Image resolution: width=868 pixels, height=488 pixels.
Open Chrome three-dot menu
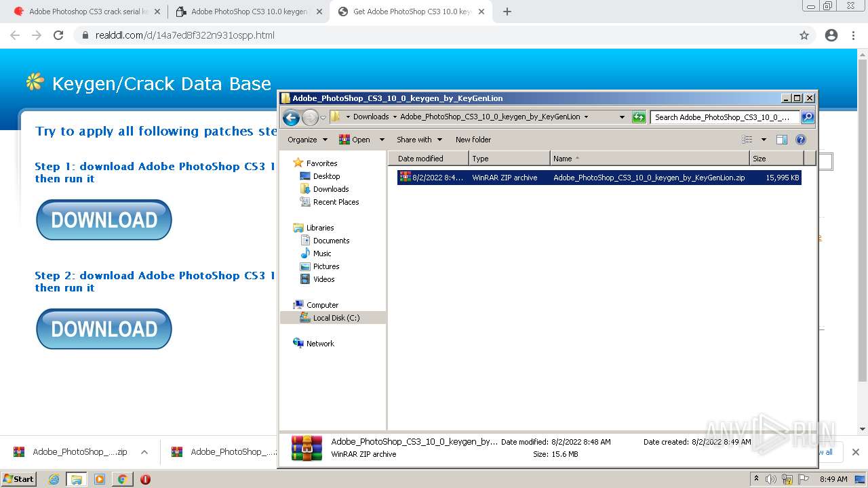click(x=853, y=35)
